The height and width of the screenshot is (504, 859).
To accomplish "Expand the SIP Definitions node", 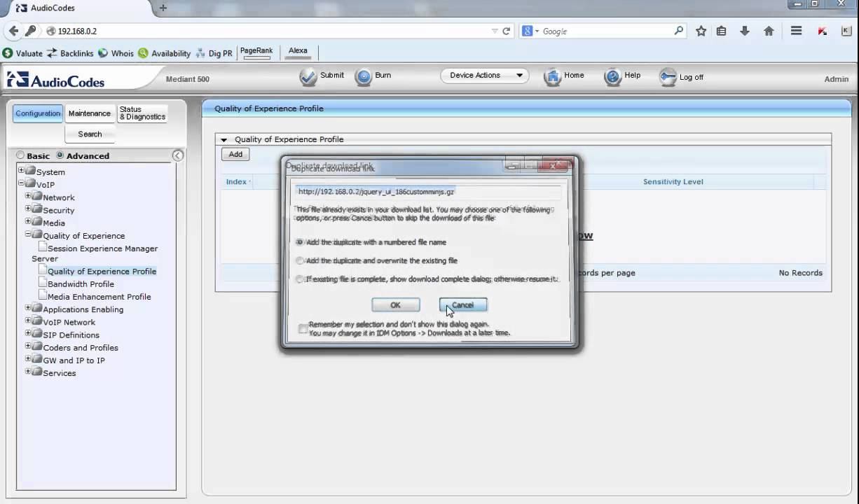I will point(28,332).
